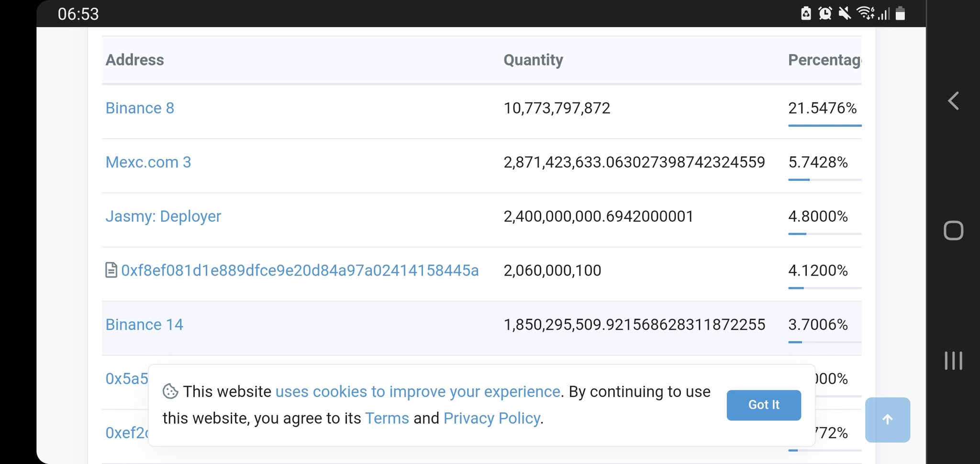Click the contract file icon beside 0xf8ef address
980x464 pixels.
coord(111,270)
